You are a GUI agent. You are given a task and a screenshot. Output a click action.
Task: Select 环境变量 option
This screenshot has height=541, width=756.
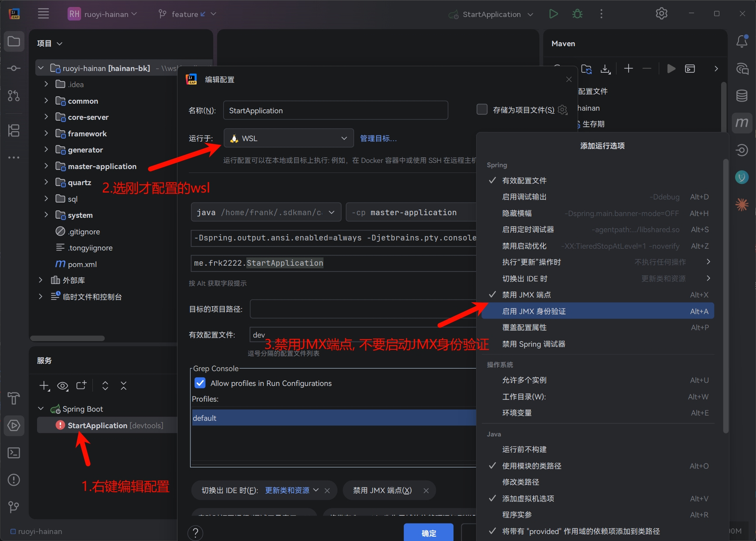(597, 413)
